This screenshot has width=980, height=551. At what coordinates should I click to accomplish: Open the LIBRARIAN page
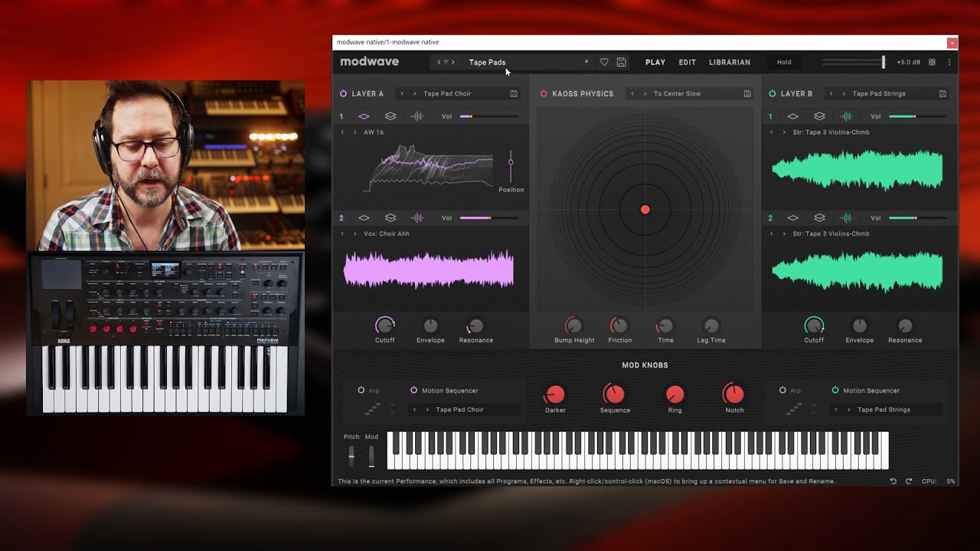[730, 62]
